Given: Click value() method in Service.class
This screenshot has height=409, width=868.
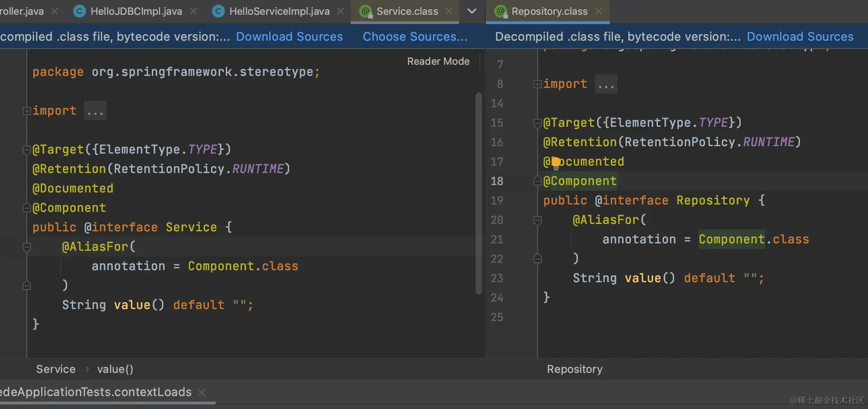Looking at the screenshot, I should tap(139, 305).
